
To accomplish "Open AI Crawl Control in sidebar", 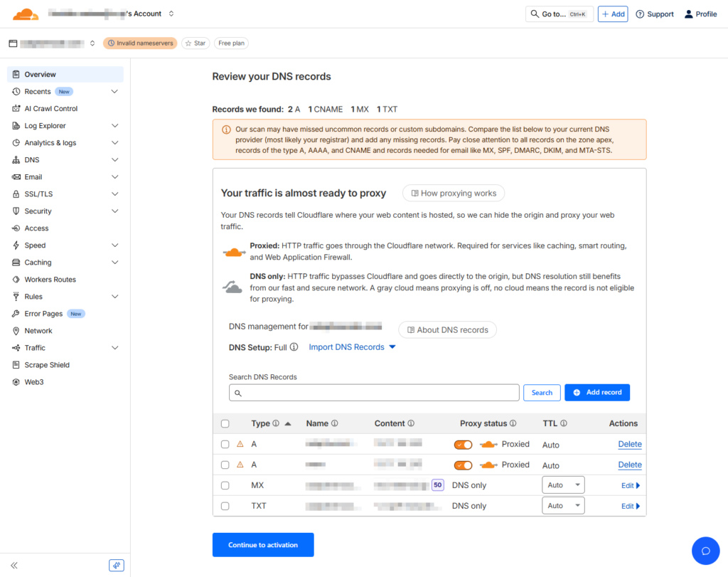I will 50,109.
